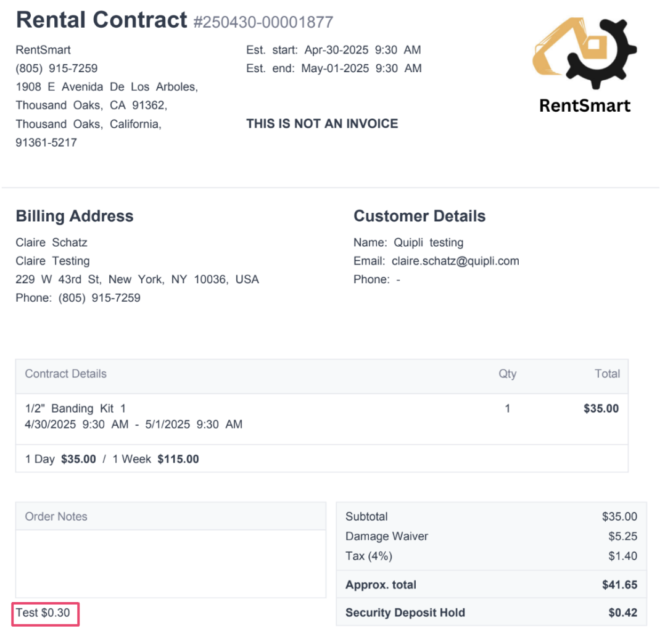Click the Total column header
The height and width of the screenshot is (644, 665).
point(607,374)
